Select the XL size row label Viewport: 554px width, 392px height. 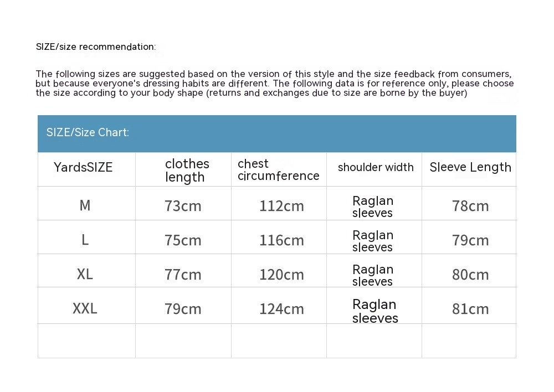point(85,274)
